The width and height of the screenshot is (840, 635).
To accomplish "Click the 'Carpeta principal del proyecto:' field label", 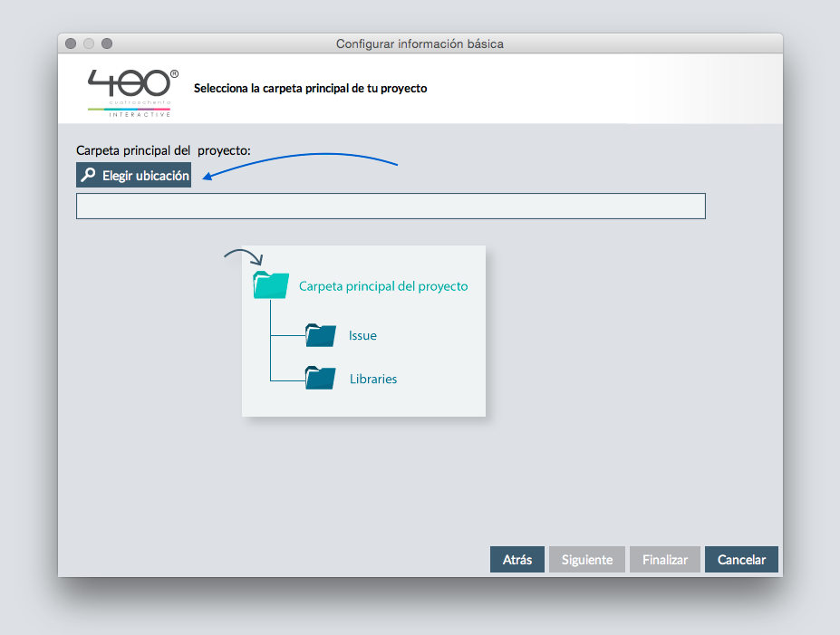I will (x=163, y=150).
